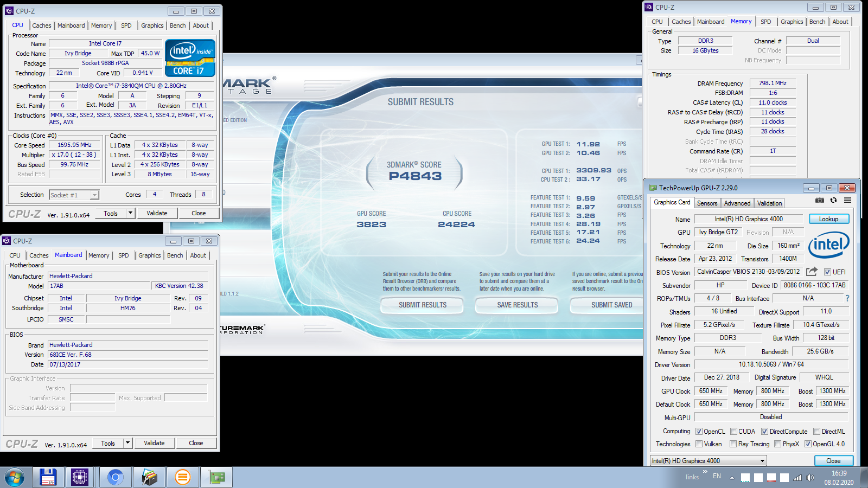
Task: Toggle the DirectML checkbox
Action: click(x=816, y=432)
